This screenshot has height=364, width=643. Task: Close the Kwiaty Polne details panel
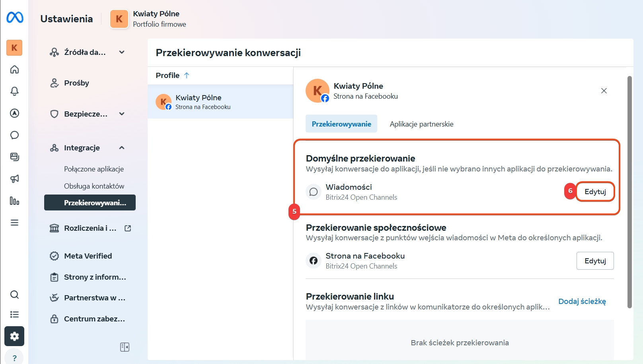(604, 91)
